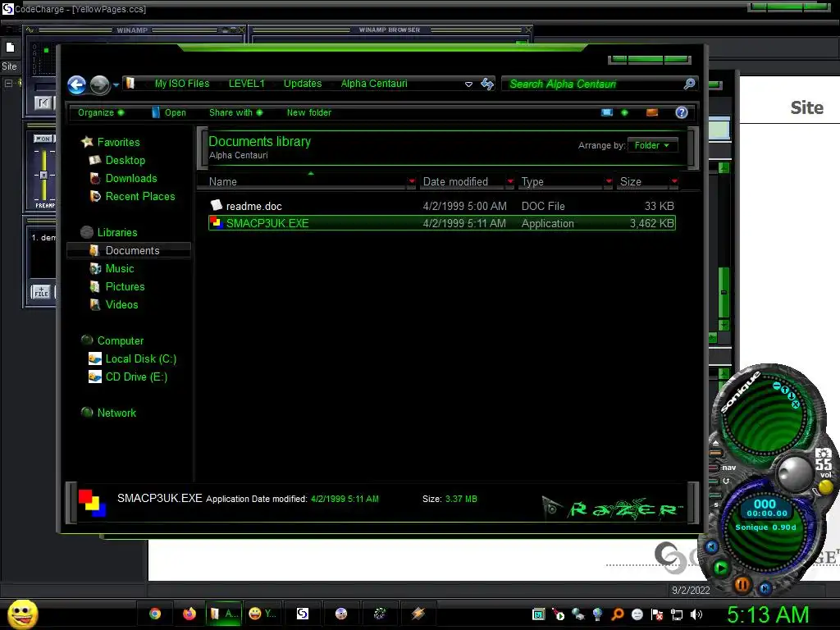This screenshot has width=840, height=630.
Task: Click Sonique's cyan up-arrow mode button
Action: pyautogui.click(x=785, y=390)
